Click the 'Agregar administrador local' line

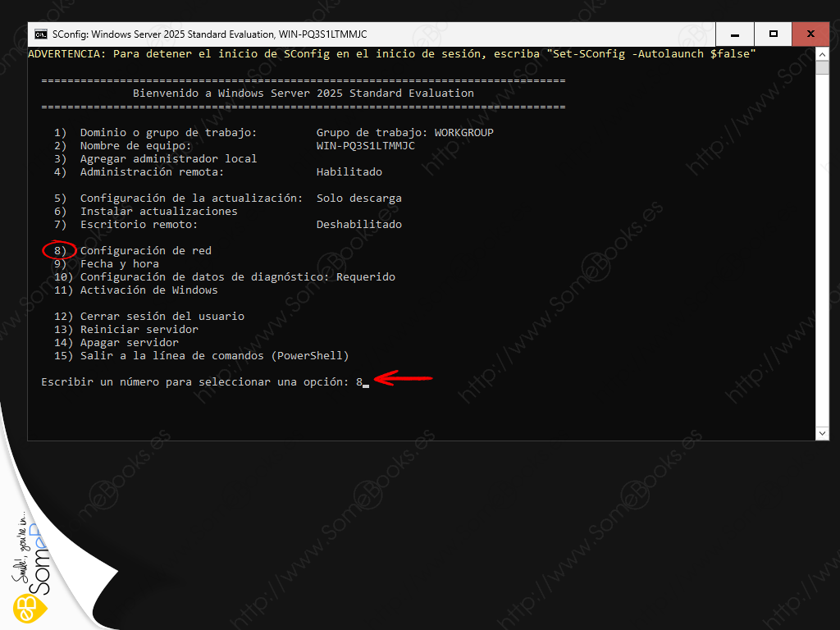coord(168,159)
